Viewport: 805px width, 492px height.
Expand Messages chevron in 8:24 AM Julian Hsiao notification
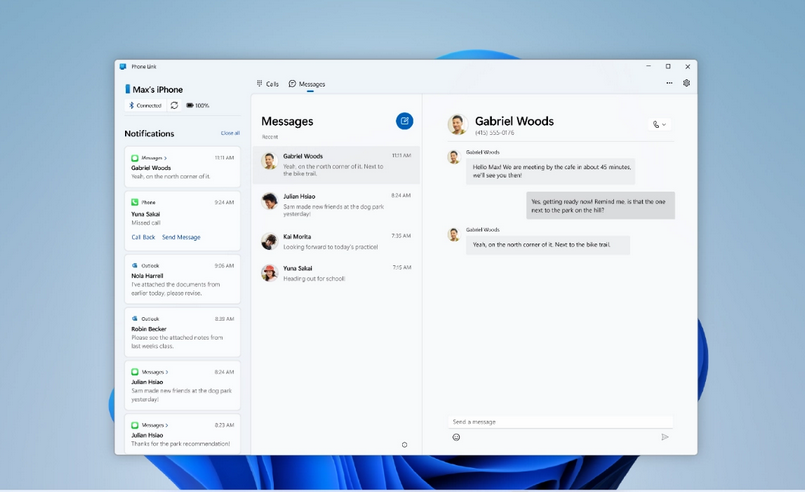[x=166, y=372]
